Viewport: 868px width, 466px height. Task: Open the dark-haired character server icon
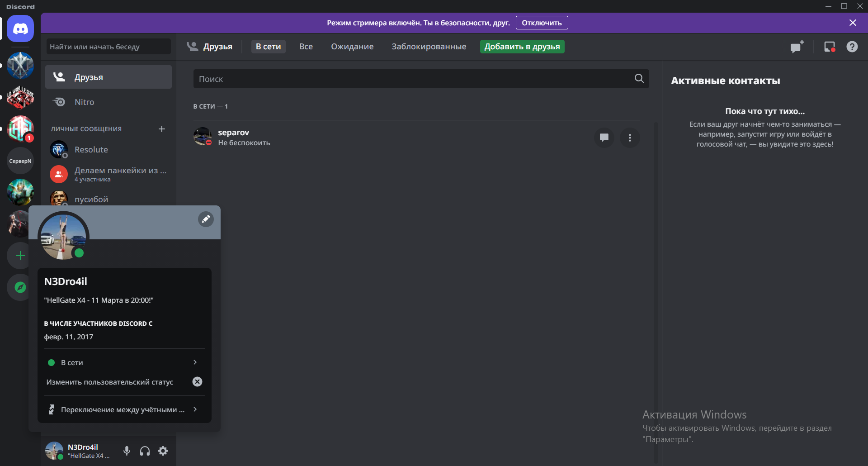click(x=18, y=224)
